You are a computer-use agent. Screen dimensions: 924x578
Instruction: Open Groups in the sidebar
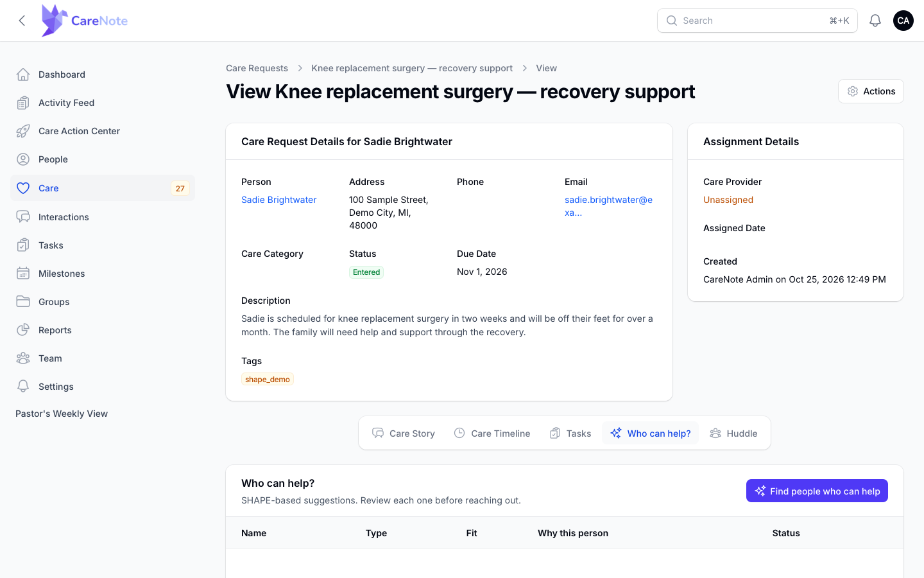point(103,302)
